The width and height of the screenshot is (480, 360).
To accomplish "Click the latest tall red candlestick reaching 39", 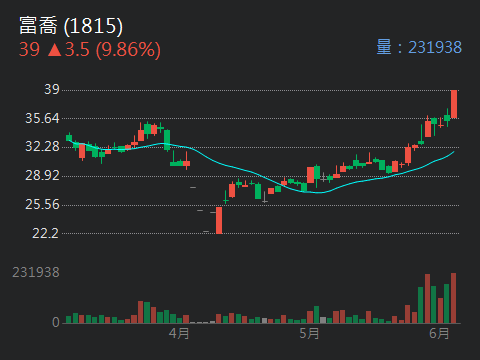I will coord(454,104).
